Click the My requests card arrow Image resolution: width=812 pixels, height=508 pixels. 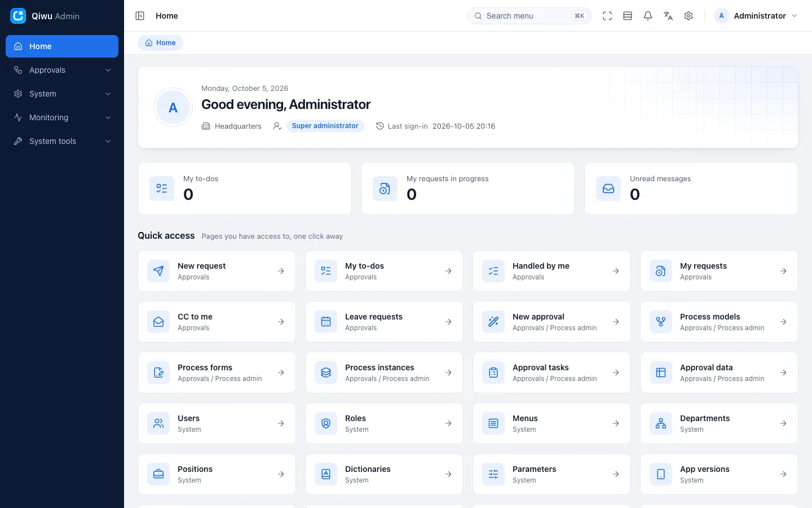(x=783, y=271)
